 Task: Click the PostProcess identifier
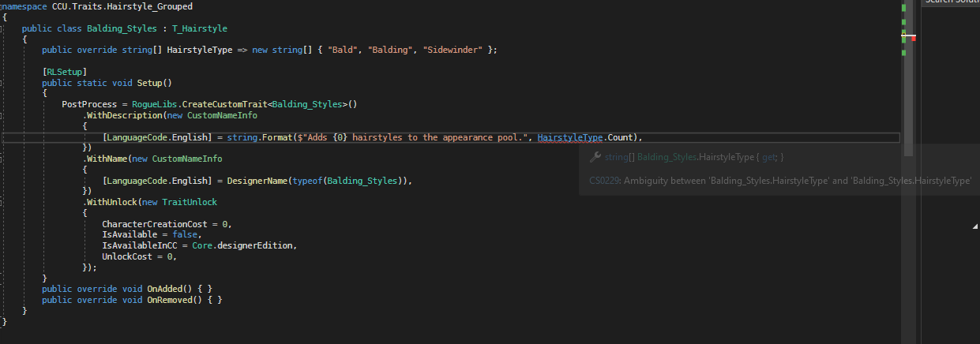pyautogui.click(x=89, y=104)
